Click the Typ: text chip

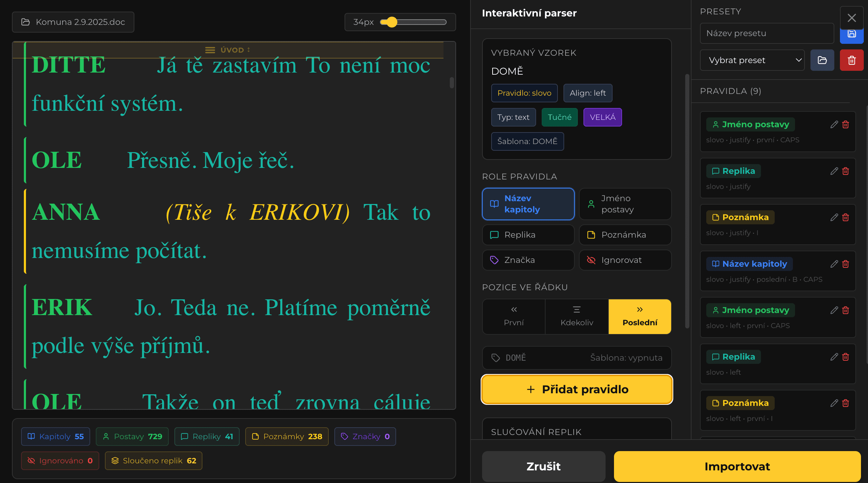pyautogui.click(x=513, y=117)
